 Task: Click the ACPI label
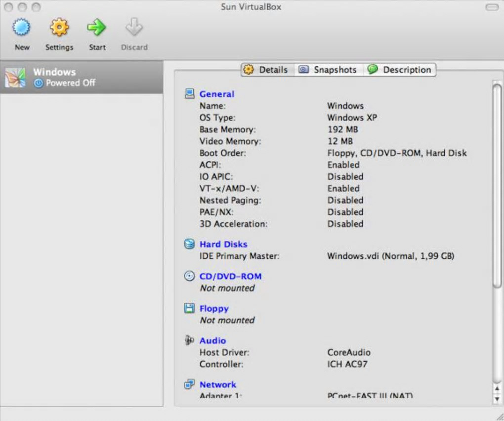[x=210, y=165]
